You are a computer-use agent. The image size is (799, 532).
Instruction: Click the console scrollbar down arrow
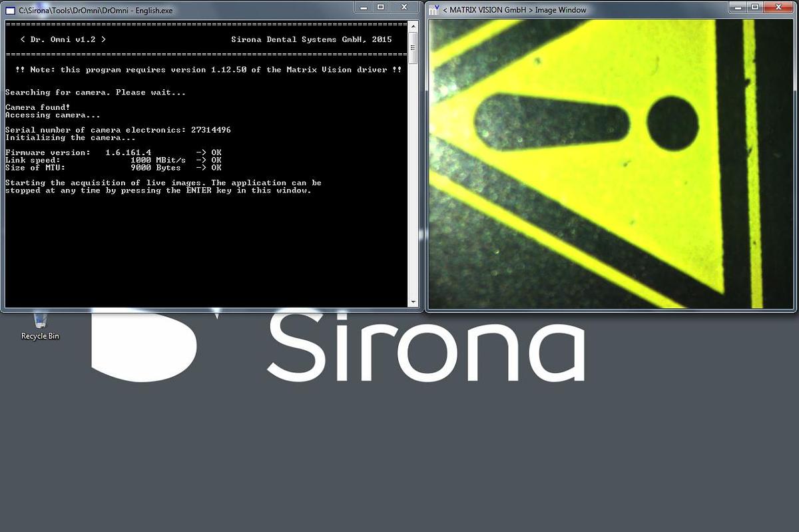click(x=413, y=302)
